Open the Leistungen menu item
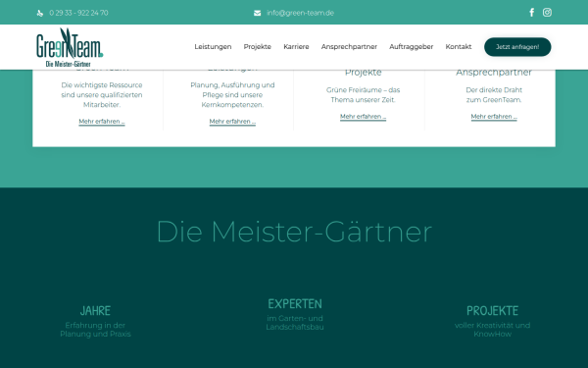 (213, 47)
